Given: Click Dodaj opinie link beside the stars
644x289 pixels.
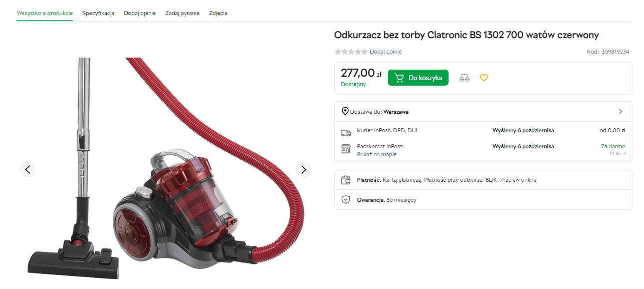Looking at the screenshot, I should (386, 52).
